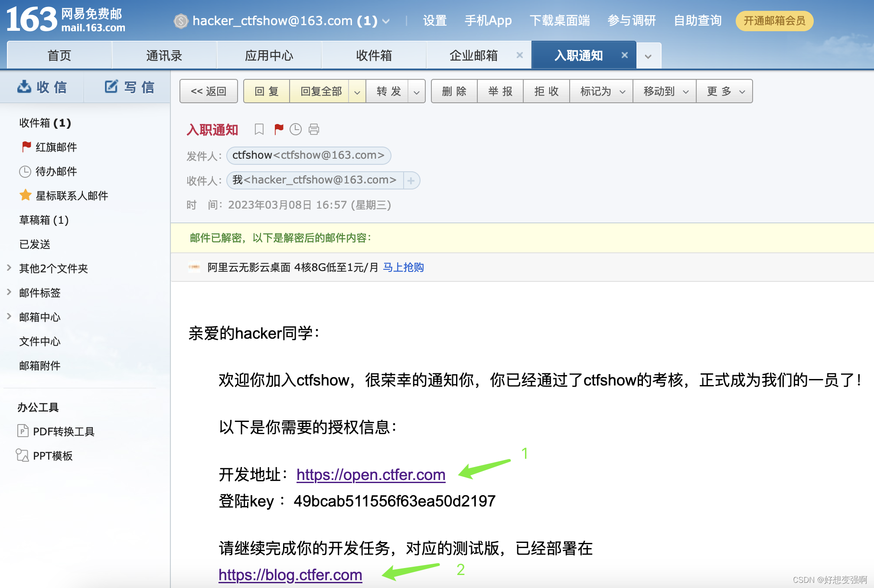Switch to the 通讯录 tab
This screenshot has height=588, width=874.
coord(164,56)
